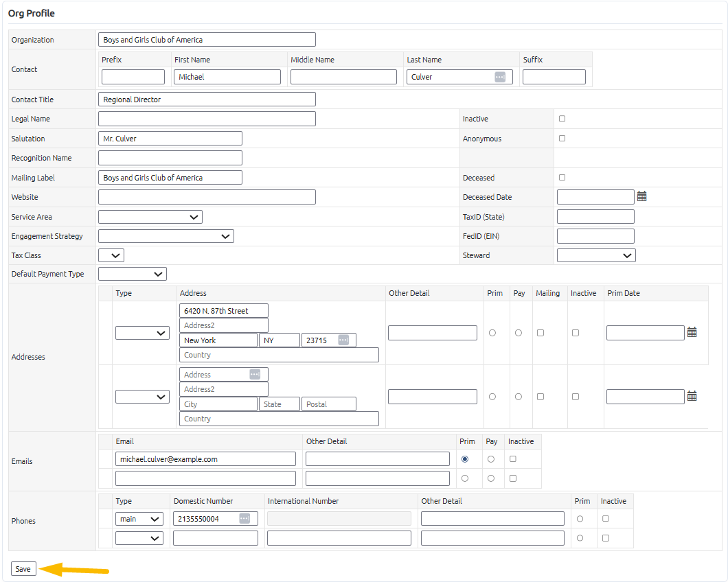Click the TaxID (State) input field
The height and width of the screenshot is (582, 728).
tap(595, 217)
